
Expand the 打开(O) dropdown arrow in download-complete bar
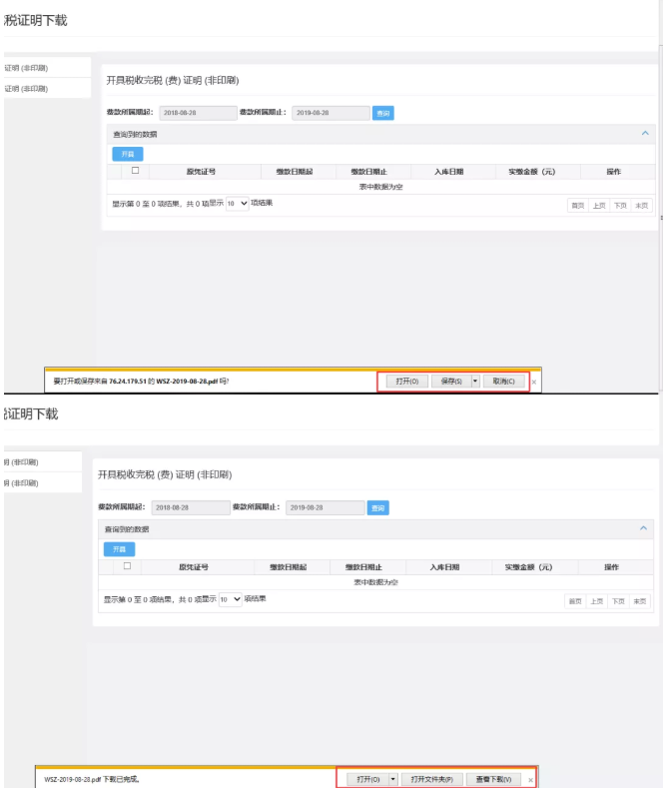point(393,779)
